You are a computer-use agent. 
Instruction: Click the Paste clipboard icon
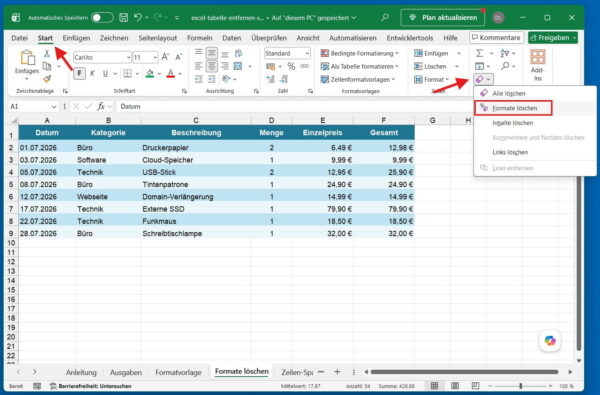(x=27, y=58)
